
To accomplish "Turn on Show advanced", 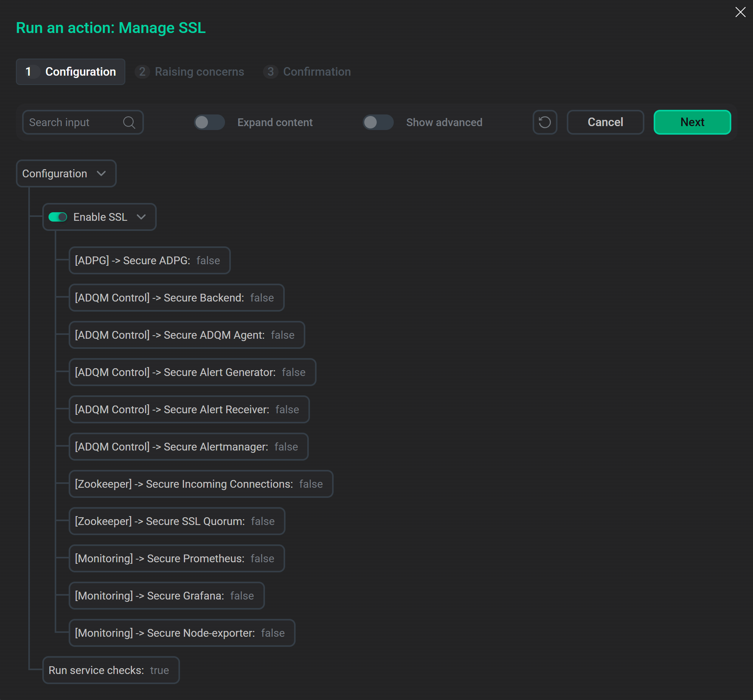I will 378,122.
